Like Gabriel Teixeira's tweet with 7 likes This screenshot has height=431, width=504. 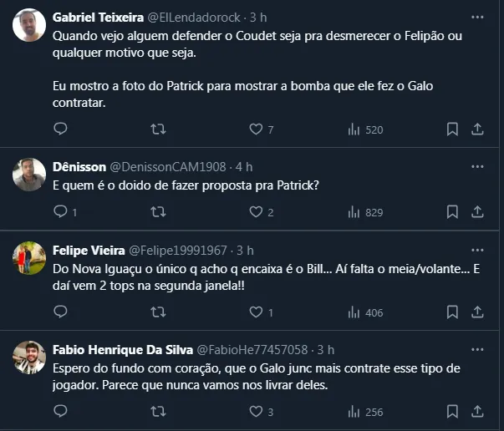pos(256,129)
